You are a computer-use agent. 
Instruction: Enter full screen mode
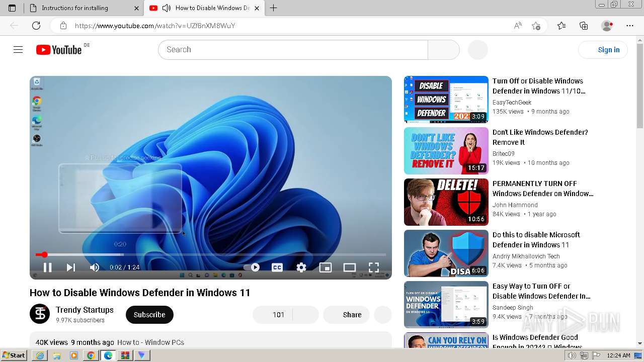click(374, 267)
